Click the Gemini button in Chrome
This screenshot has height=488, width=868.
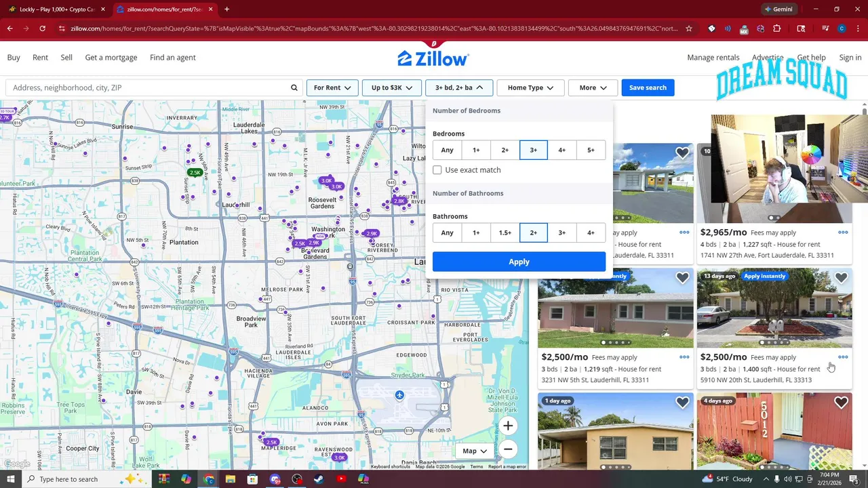778,9
